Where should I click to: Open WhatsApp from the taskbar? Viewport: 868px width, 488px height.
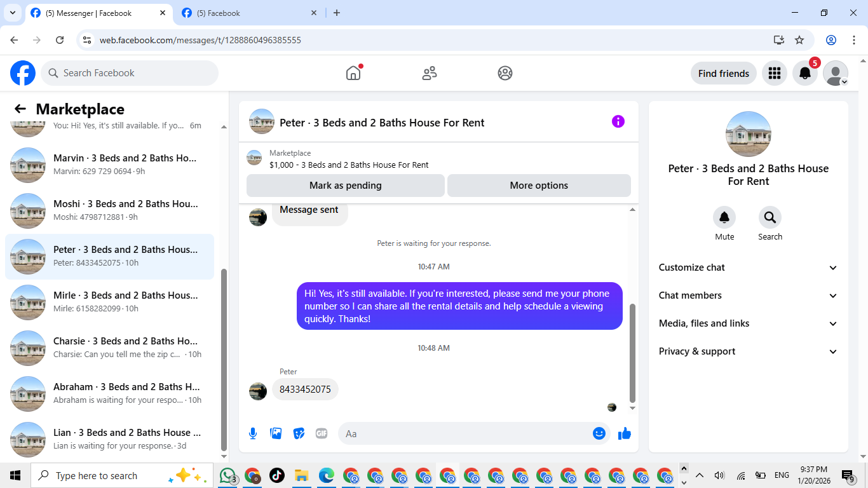(x=227, y=475)
